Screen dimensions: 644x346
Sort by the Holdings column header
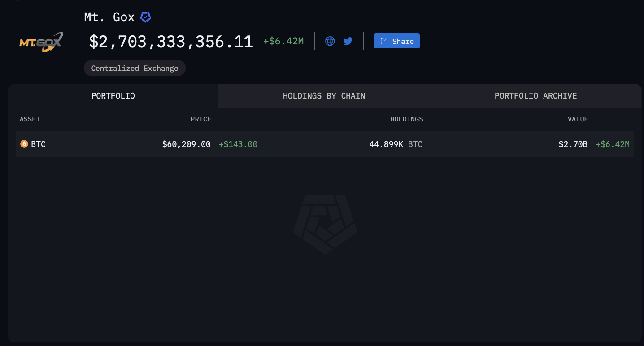pos(406,119)
